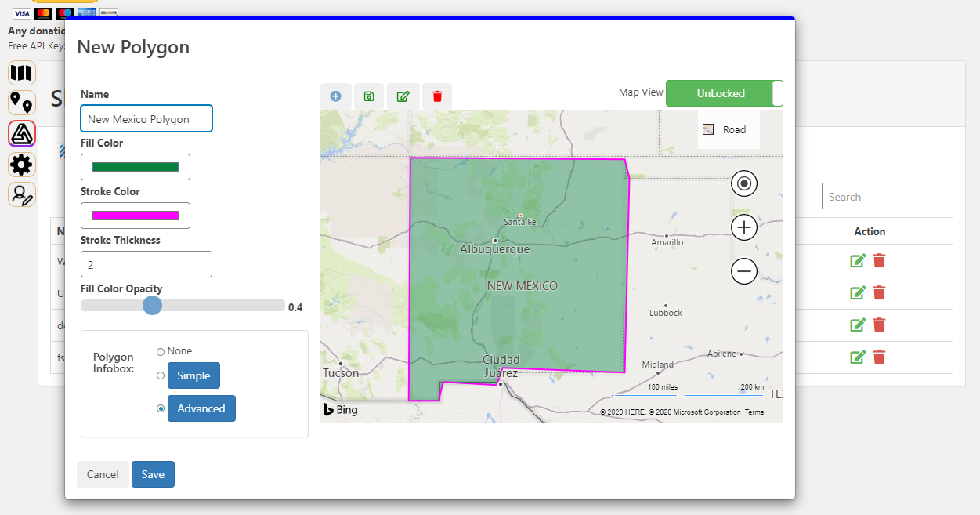This screenshot has width=980, height=515.
Task: Click the Santa Fe map label
Action: 520,222
